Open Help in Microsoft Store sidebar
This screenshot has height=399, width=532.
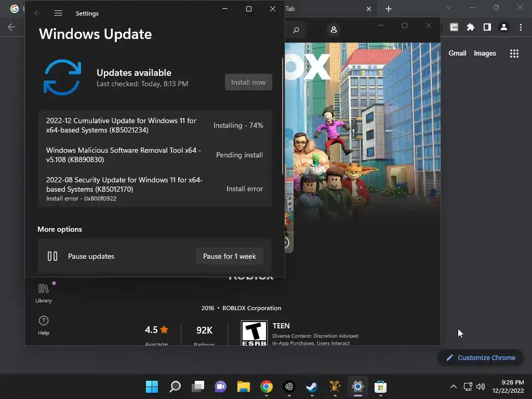44,325
